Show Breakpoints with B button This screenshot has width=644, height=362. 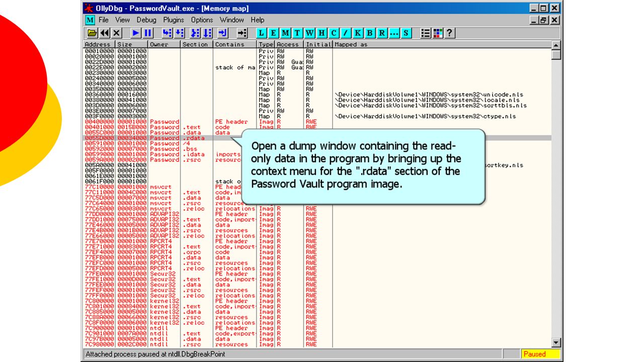[x=370, y=33]
